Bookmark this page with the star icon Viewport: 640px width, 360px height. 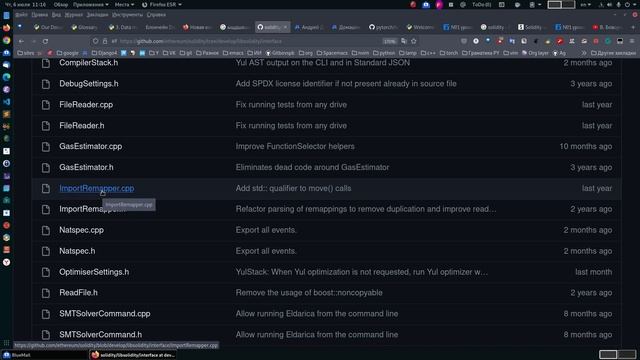(413, 41)
